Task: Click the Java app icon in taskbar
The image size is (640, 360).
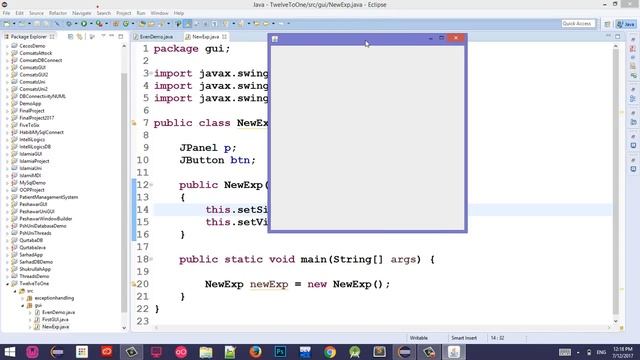Action: click(x=453, y=352)
